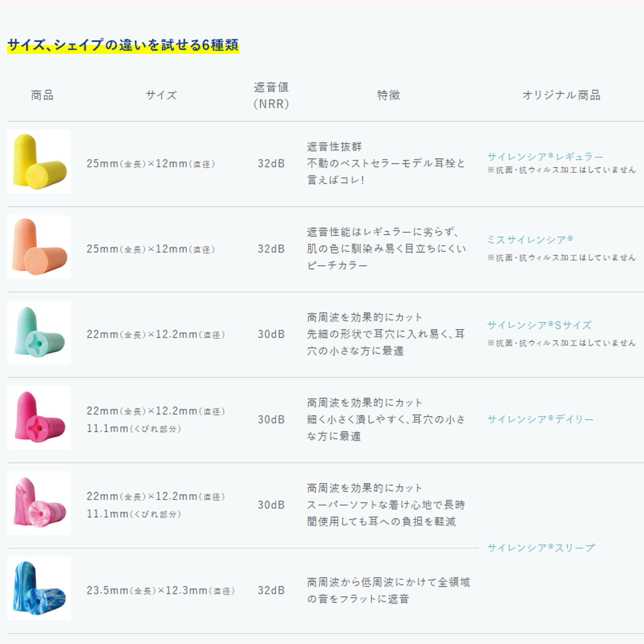This screenshot has height=644, width=644.
Task: Click the pink marble earplug image
Action: click(x=39, y=503)
